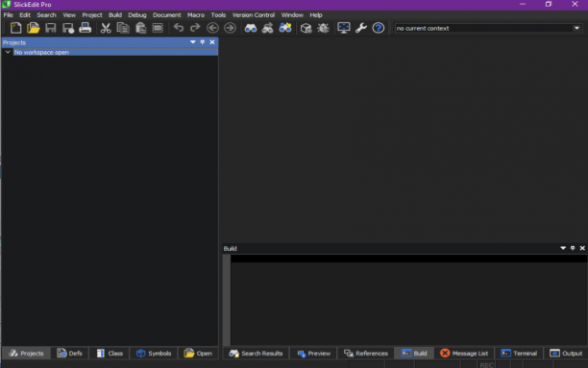588x368 pixels.
Task: Print using the printer toolbar icon
Action: point(86,28)
